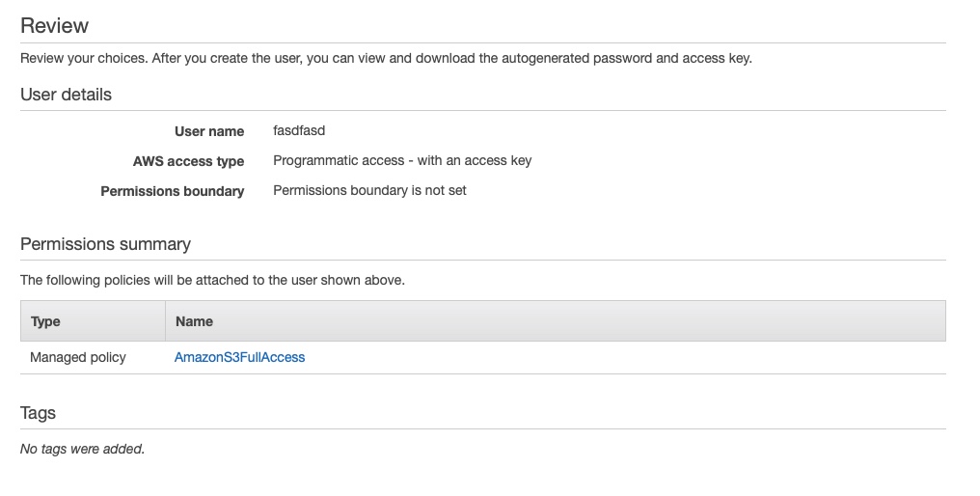This screenshot has width=980, height=496.
Task: Click the Permissions summary section heading
Action: pos(105,244)
